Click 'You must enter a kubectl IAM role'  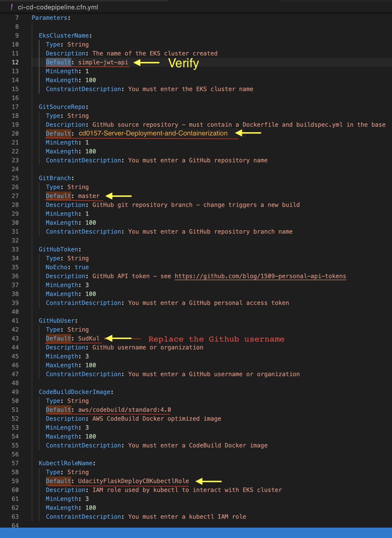tap(187, 517)
